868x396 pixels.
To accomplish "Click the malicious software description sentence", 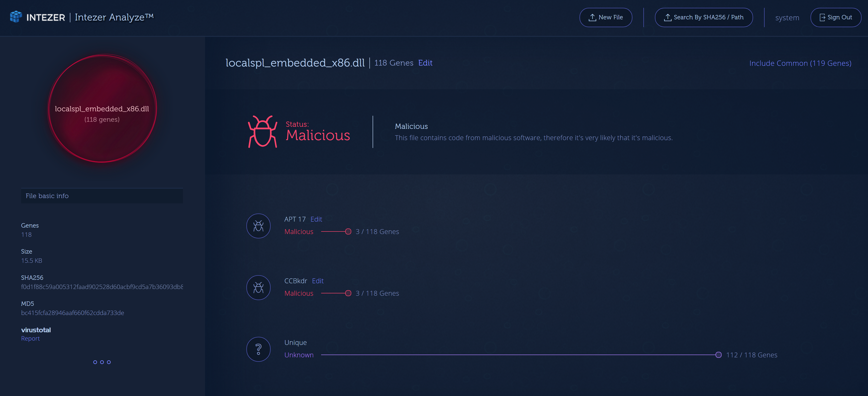I will pos(534,138).
